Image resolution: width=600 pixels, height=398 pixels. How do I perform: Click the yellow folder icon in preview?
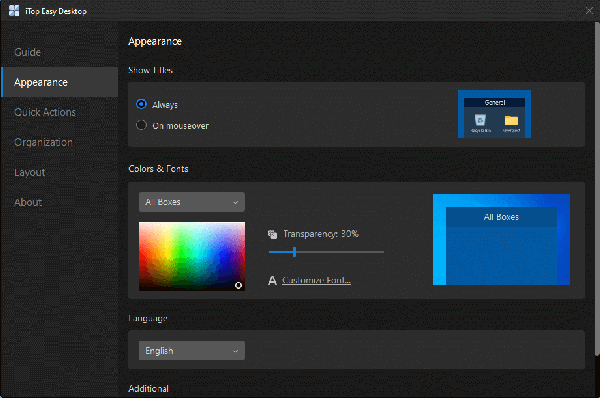[511, 121]
